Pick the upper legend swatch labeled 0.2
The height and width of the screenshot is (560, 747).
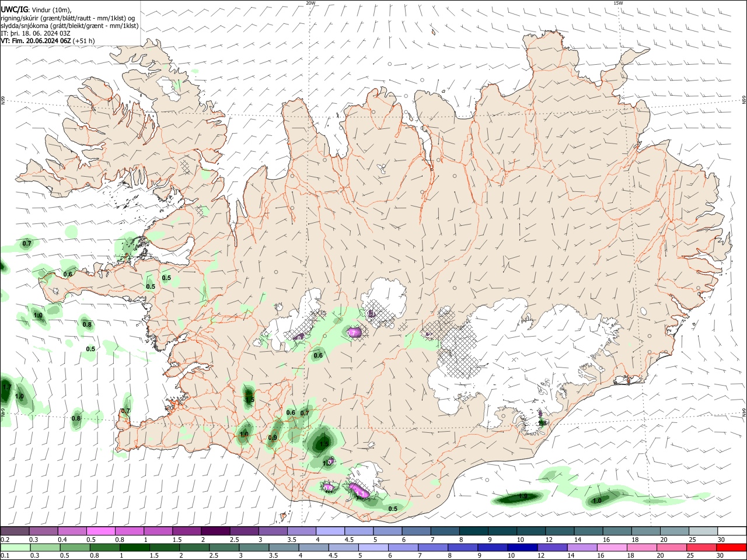(x=15, y=531)
